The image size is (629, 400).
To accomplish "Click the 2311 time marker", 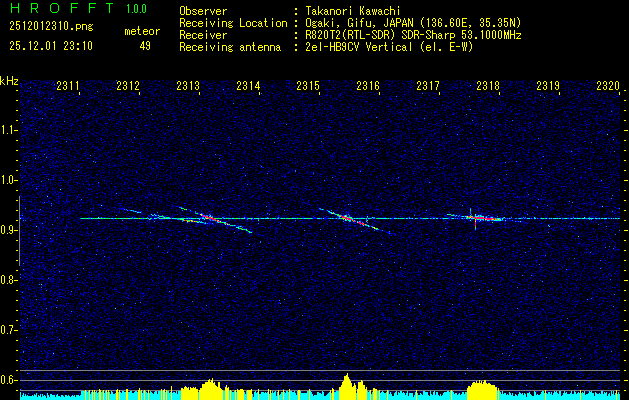I will coord(68,85).
